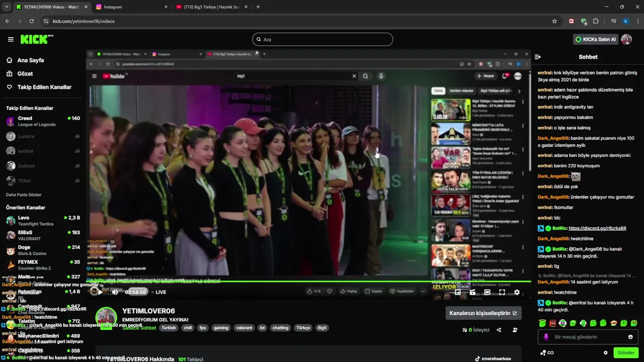Open player settings gear

pyautogui.click(x=517, y=292)
